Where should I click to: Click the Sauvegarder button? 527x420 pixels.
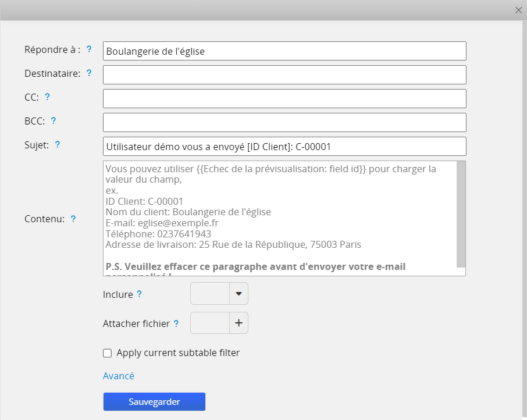coord(154,402)
